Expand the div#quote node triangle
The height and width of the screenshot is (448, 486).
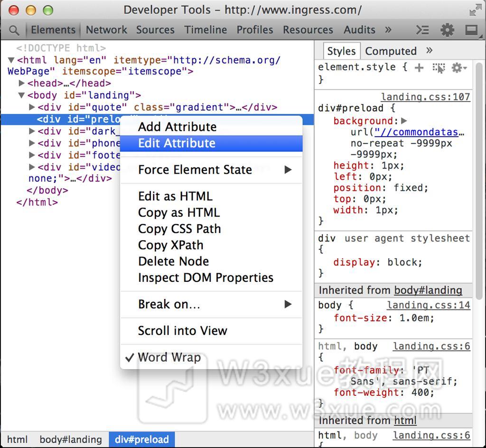(x=32, y=107)
